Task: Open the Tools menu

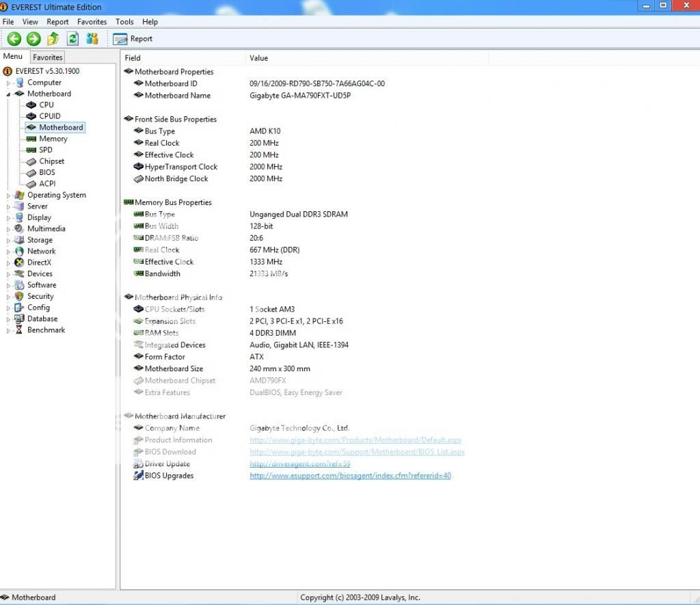Action: pos(124,21)
